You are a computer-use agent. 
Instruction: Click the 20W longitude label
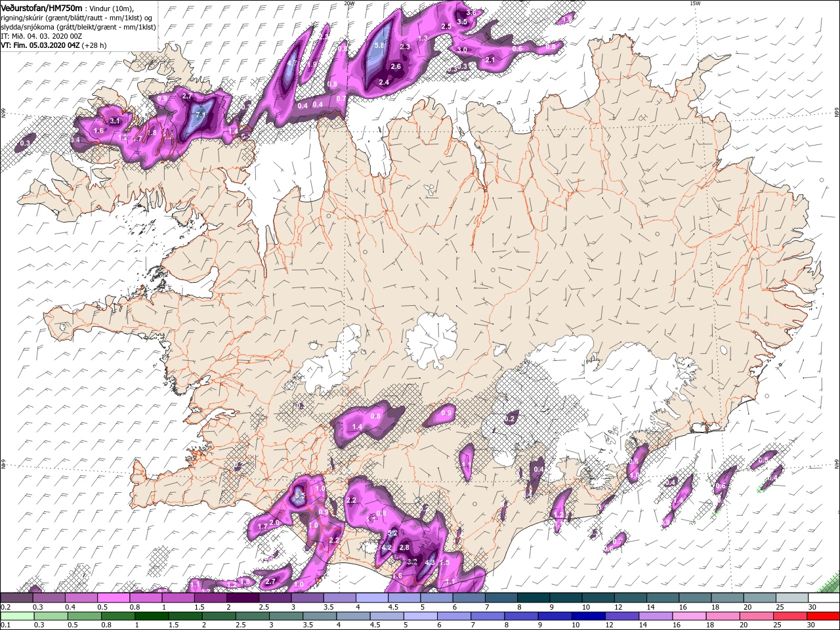click(348, 3)
